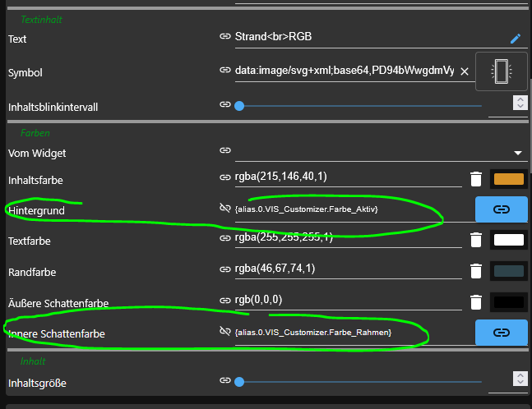Adjust the Inhaltsblinkintervall number stepper
This screenshot has width=532, height=409.
pyautogui.click(x=519, y=103)
